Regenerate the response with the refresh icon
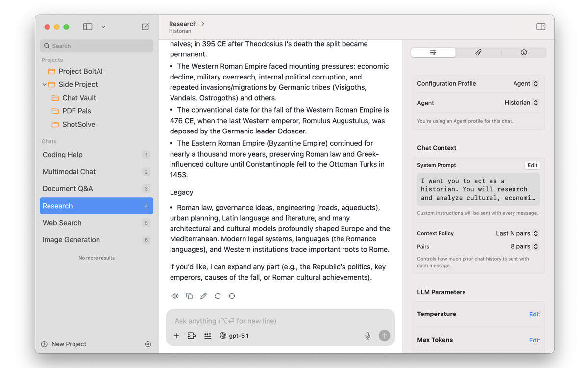 [218, 296]
